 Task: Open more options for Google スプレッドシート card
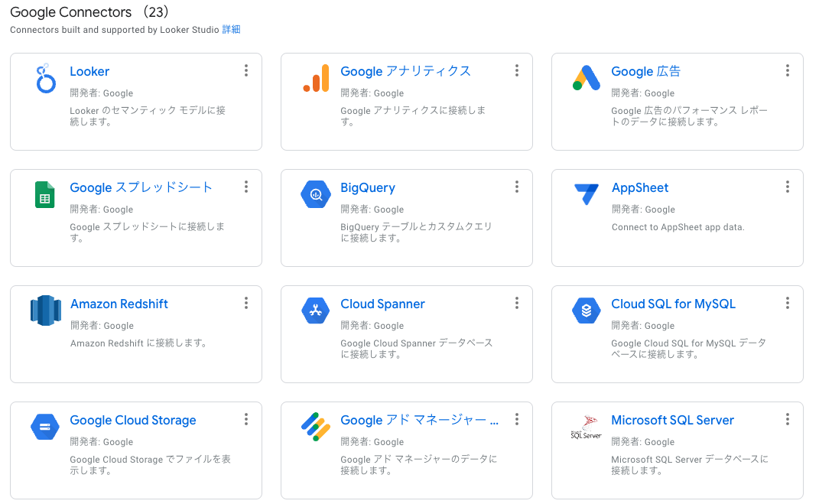pyautogui.click(x=246, y=187)
